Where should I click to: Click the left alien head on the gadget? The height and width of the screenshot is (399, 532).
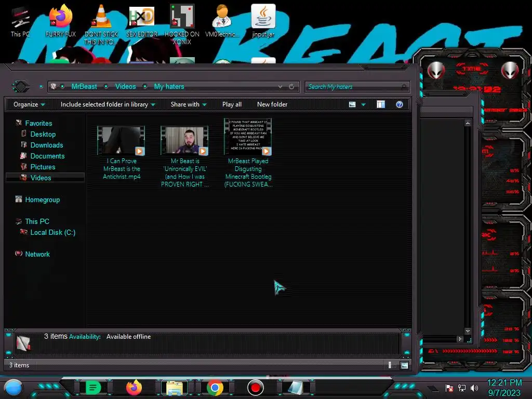436,71
